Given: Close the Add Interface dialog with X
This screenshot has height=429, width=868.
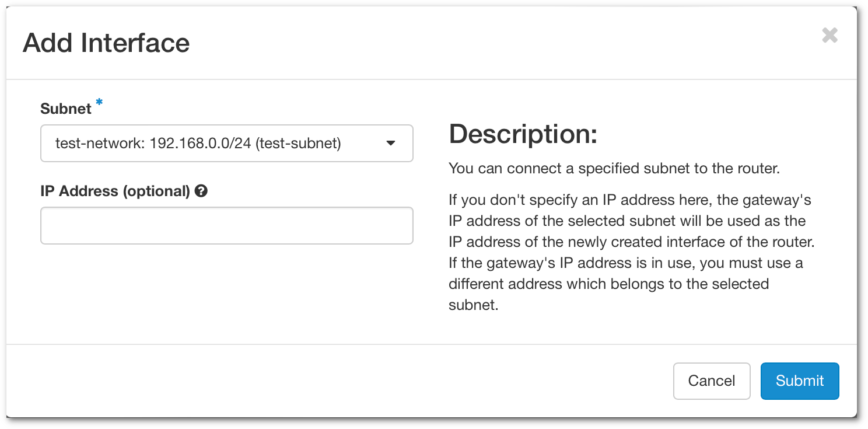Looking at the screenshot, I should tap(829, 36).
